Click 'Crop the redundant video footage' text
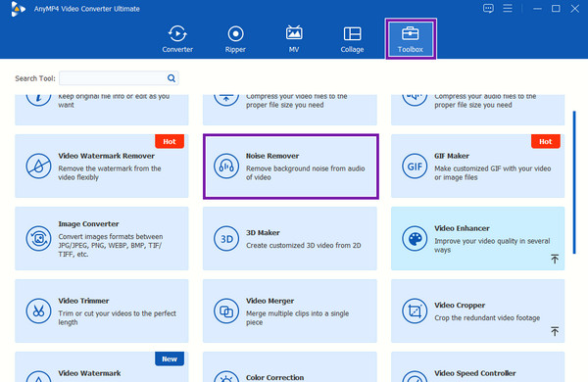The image size is (588, 382). pyautogui.click(x=487, y=318)
